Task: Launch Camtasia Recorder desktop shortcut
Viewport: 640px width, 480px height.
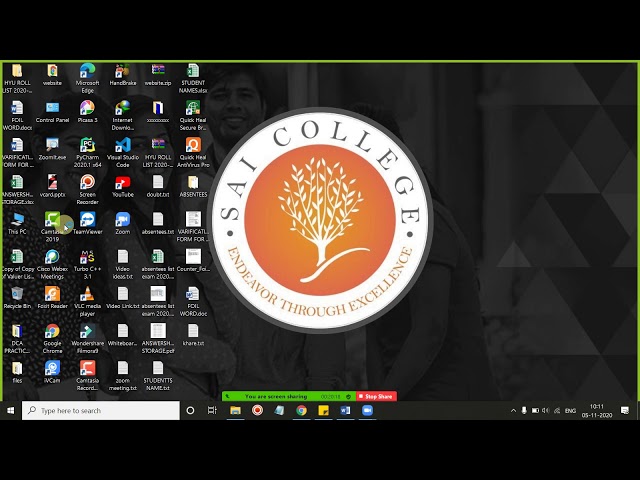Action: [x=87, y=376]
